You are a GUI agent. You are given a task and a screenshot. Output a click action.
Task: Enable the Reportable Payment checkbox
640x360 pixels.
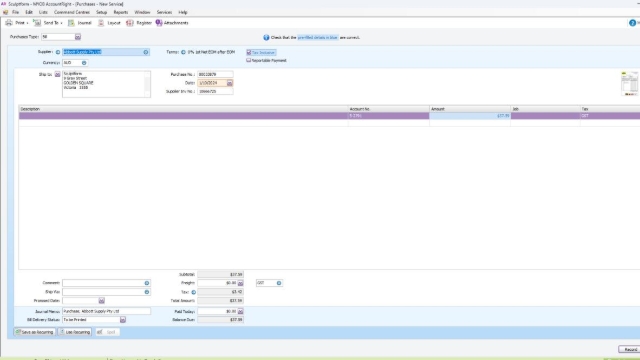pyautogui.click(x=248, y=60)
